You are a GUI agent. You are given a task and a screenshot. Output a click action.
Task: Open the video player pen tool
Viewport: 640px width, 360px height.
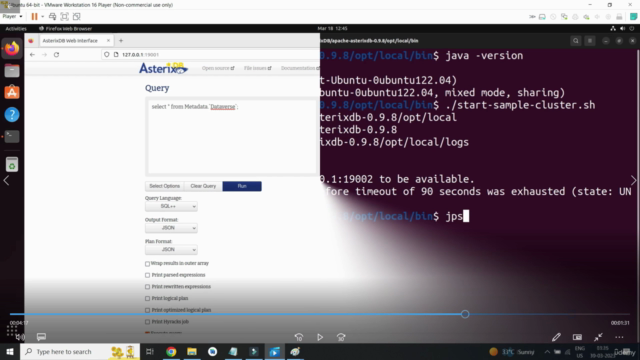pyautogui.click(x=556, y=337)
